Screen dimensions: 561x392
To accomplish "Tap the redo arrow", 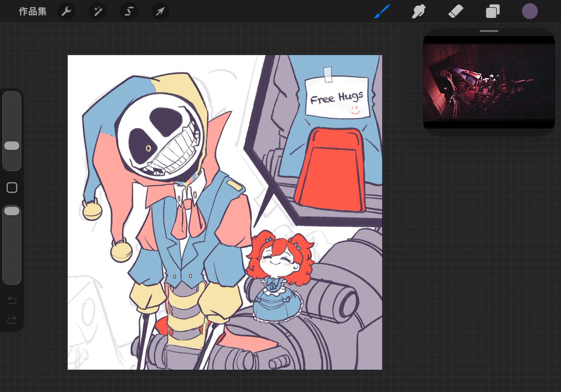I will 12,320.
